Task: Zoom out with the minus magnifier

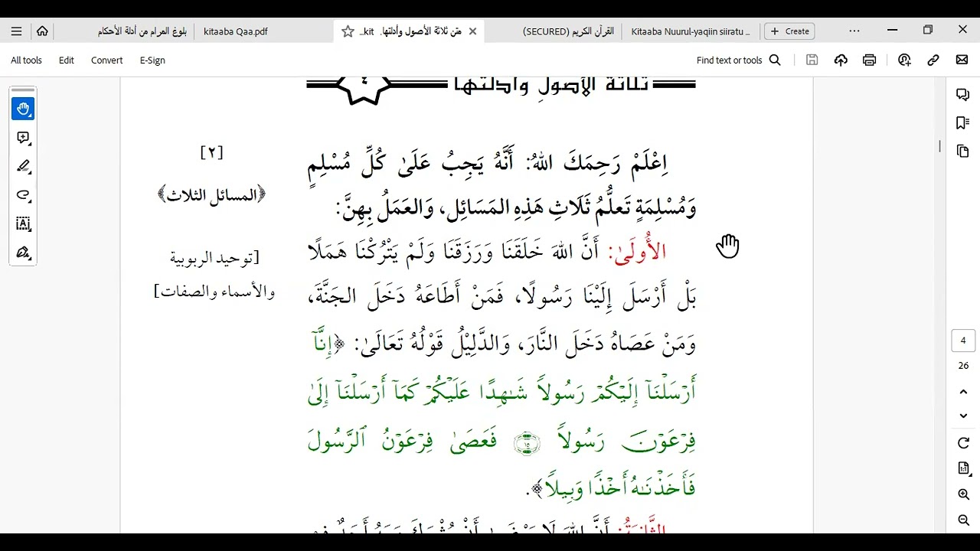Action: pyautogui.click(x=963, y=520)
